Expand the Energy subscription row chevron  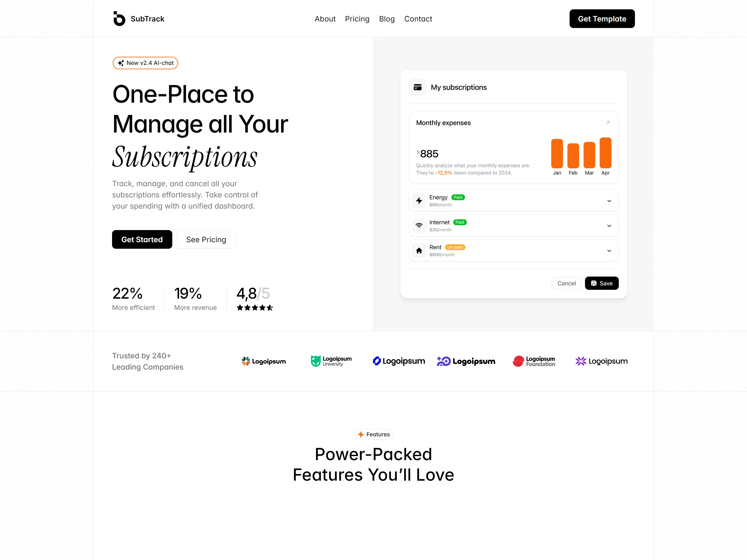(609, 201)
